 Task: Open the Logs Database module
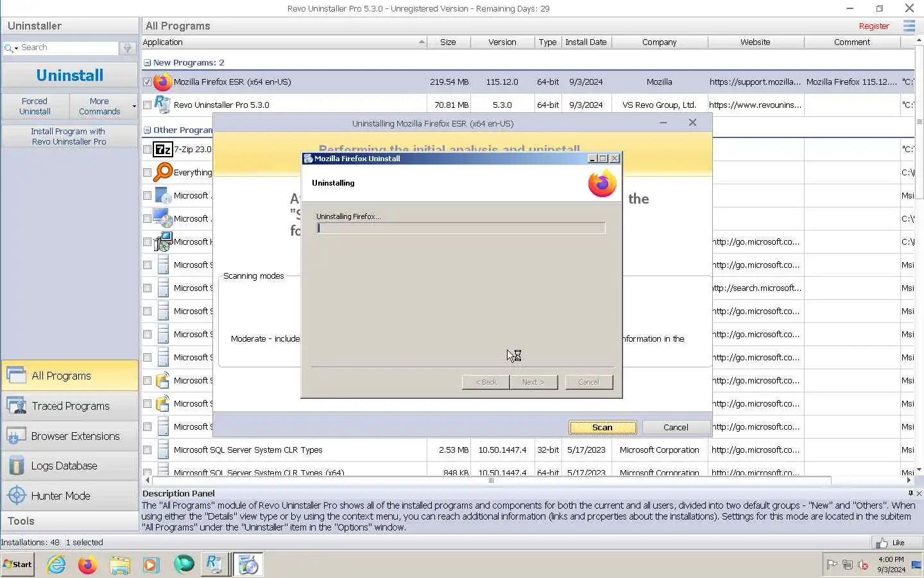69,466
